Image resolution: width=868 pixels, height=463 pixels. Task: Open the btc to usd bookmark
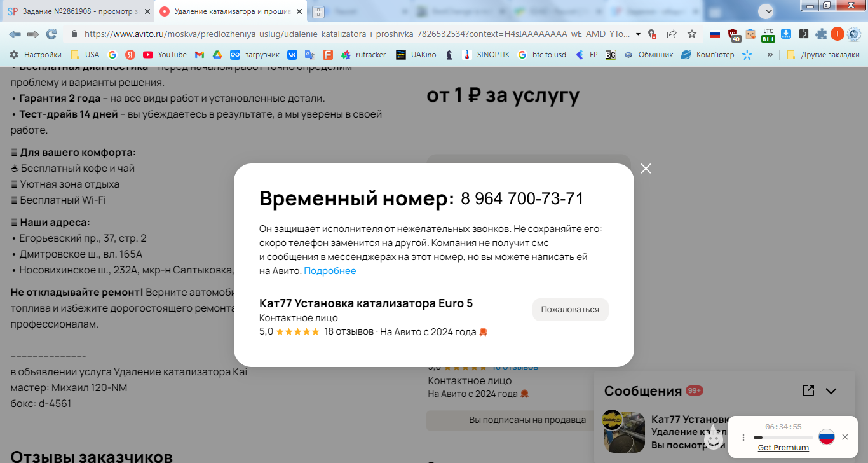[542, 55]
